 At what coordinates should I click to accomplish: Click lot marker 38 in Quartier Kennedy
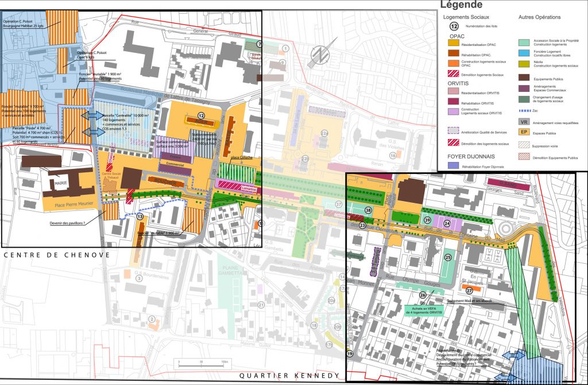point(368,210)
